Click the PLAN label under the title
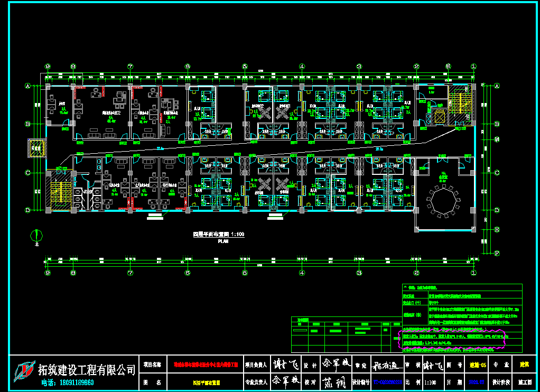540x392 pixels. click(x=222, y=240)
